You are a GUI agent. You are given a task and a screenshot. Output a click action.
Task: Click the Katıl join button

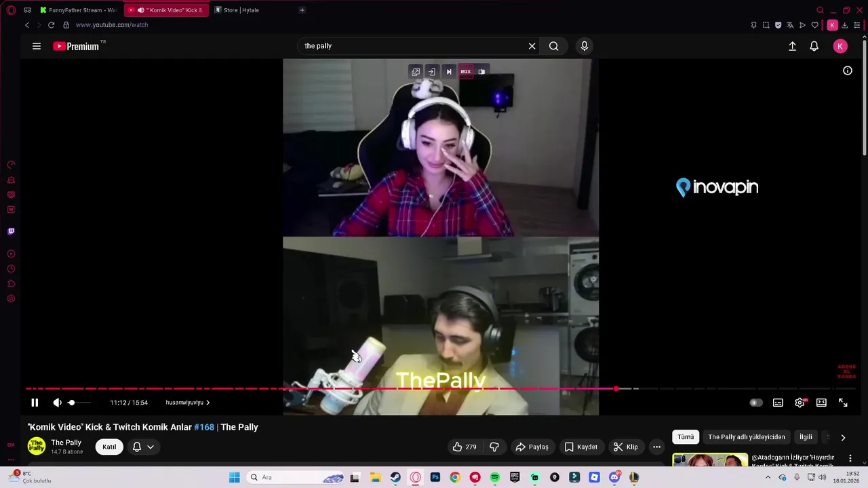[109, 447]
